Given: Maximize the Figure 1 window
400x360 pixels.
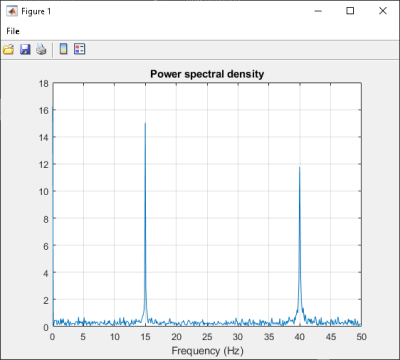Looking at the screenshot, I should click(350, 11).
